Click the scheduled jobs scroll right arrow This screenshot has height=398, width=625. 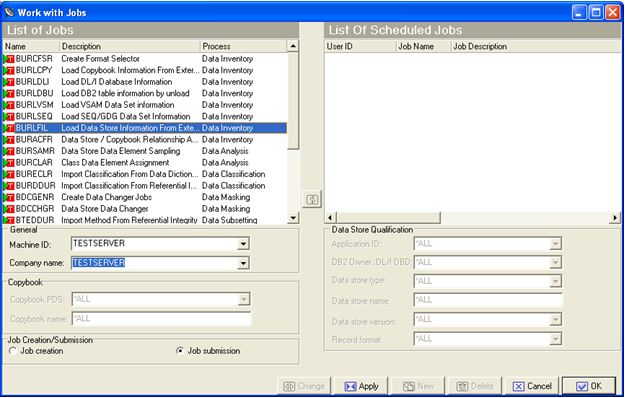pyautogui.click(x=615, y=218)
